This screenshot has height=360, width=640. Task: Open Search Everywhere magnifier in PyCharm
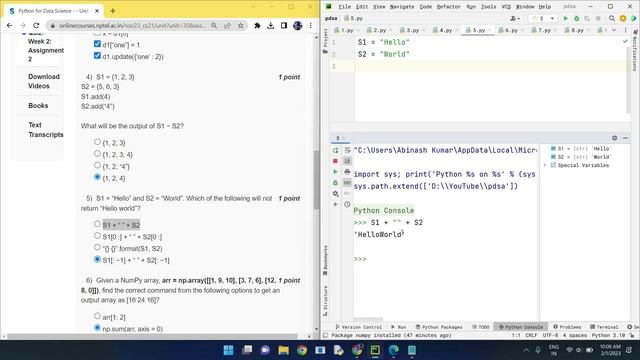coord(612,18)
